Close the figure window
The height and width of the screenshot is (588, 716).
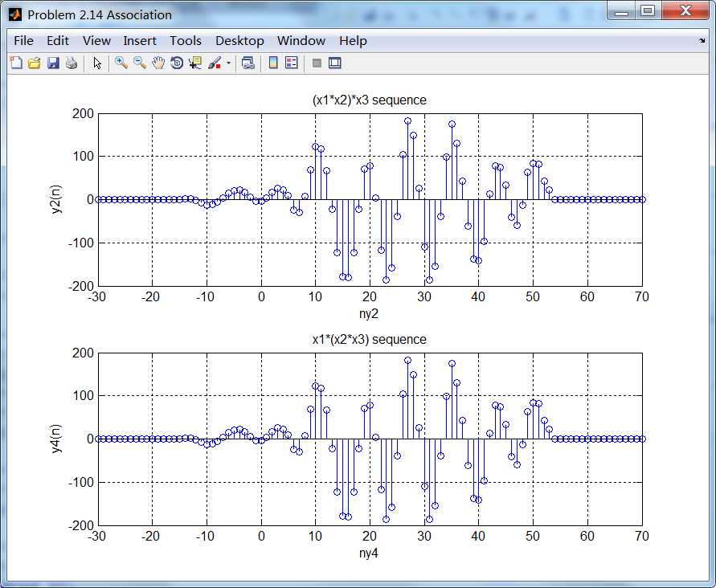pyautogui.click(x=685, y=11)
